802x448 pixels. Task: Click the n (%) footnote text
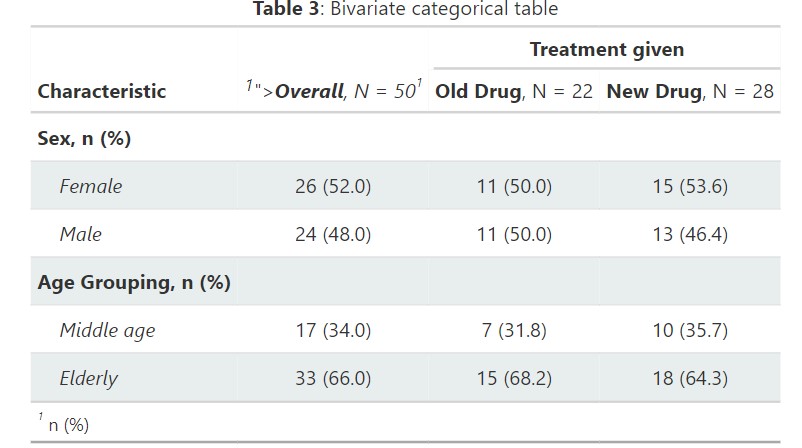tap(68, 425)
